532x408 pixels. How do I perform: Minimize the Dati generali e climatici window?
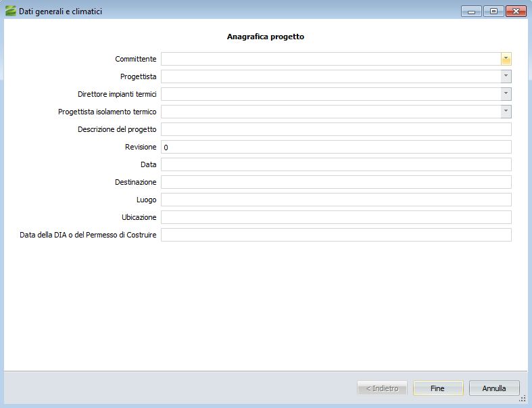tap(470, 11)
